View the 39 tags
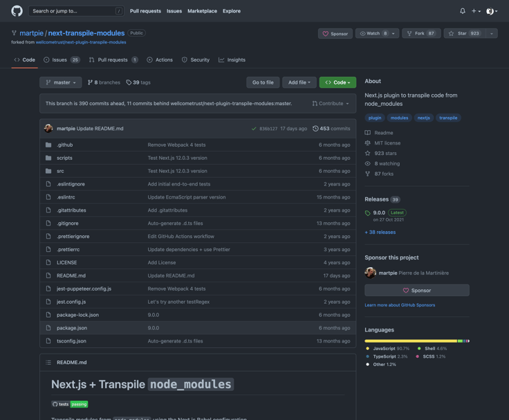The height and width of the screenshot is (420, 509). coord(138,82)
